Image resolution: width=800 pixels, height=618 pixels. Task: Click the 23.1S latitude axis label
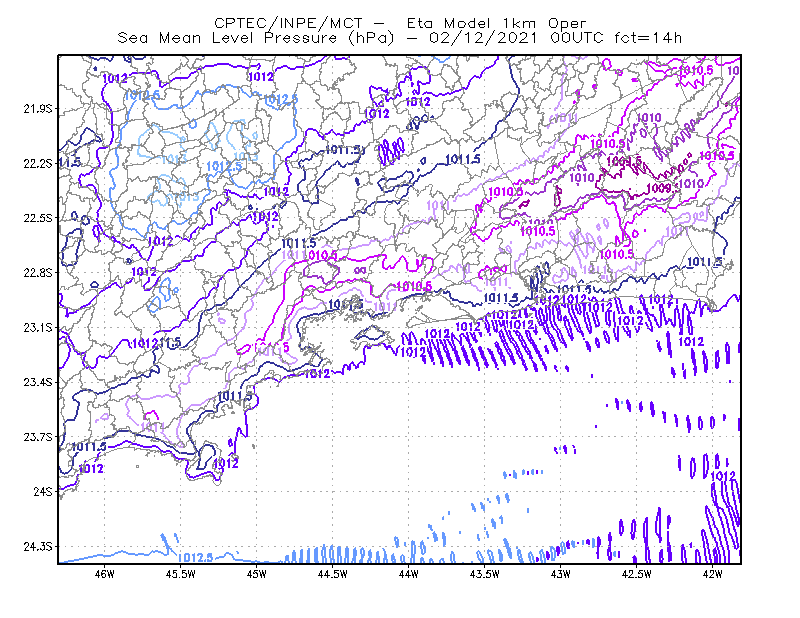coord(38,328)
